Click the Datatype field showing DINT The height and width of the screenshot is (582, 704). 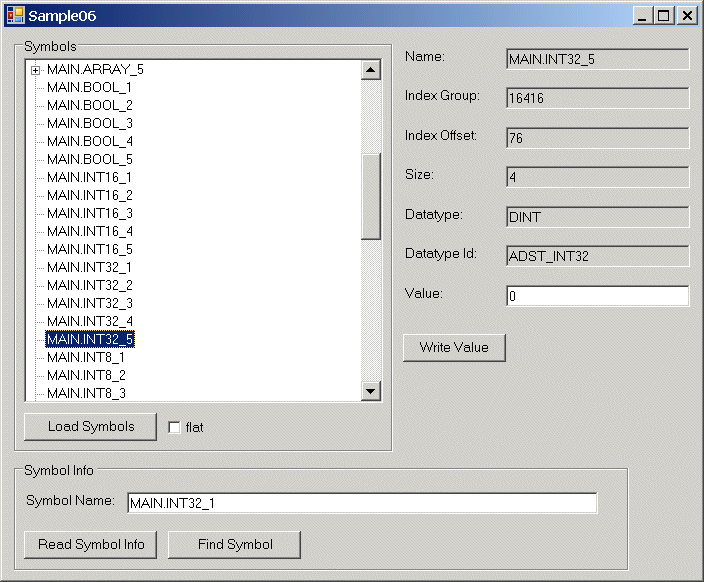pyautogui.click(x=598, y=217)
